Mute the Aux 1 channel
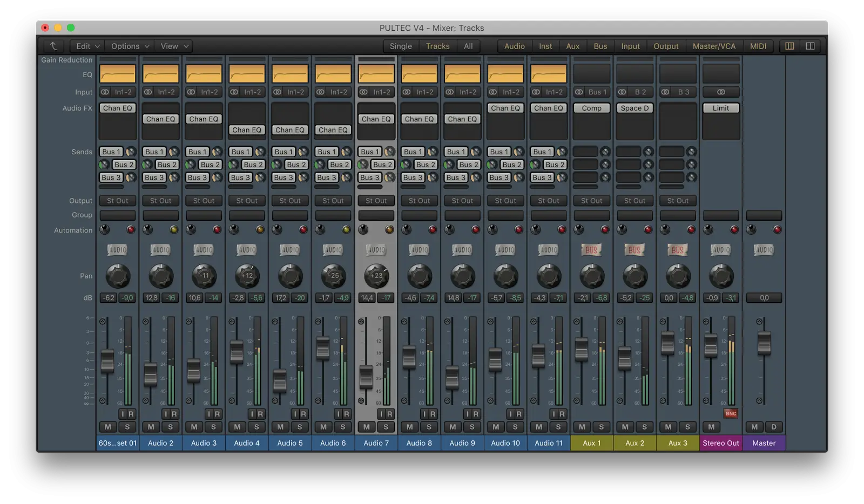864x504 pixels. pos(582,427)
